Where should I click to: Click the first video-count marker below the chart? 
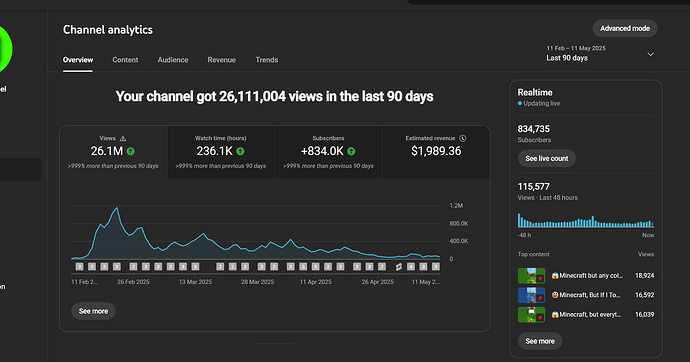pyautogui.click(x=79, y=267)
